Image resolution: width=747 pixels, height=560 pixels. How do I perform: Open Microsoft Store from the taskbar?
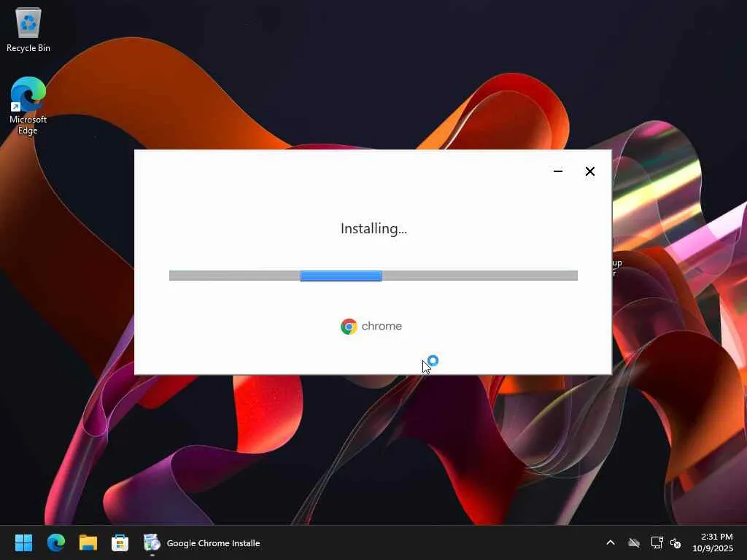[120, 542]
